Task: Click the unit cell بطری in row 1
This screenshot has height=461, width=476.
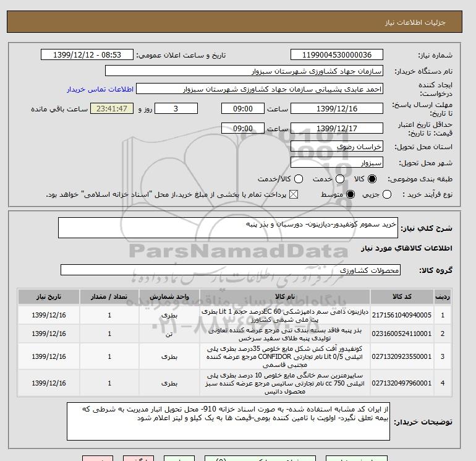Action: point(169,315)
